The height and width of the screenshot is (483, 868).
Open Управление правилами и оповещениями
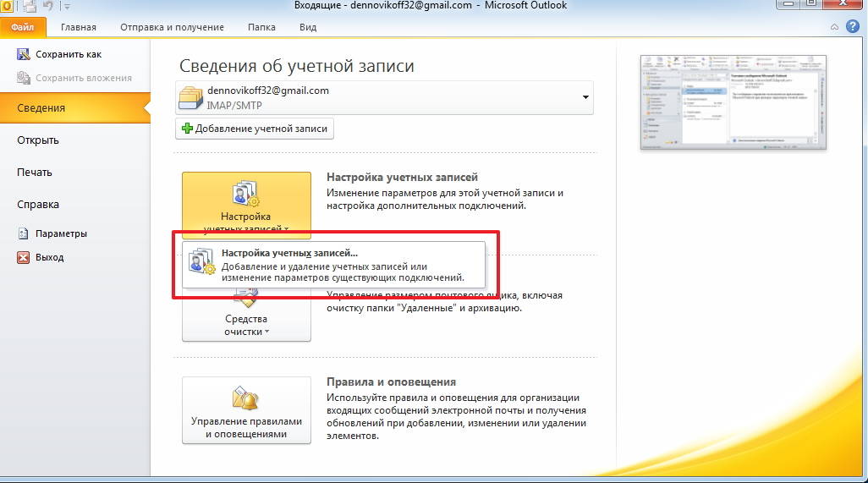point(246,411)
